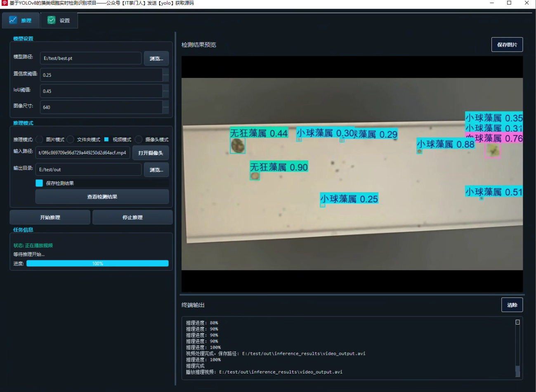Toggle the 保存检测结果 checkbox
Image resolution: width=536 pixels, height=392 pixels.
point(39,183)
